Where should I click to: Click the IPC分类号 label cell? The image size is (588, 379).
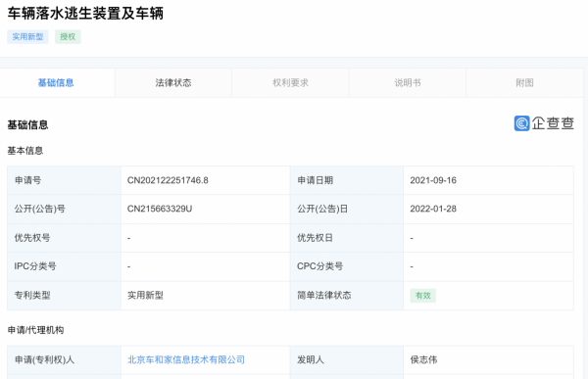(x=64, y=266)
